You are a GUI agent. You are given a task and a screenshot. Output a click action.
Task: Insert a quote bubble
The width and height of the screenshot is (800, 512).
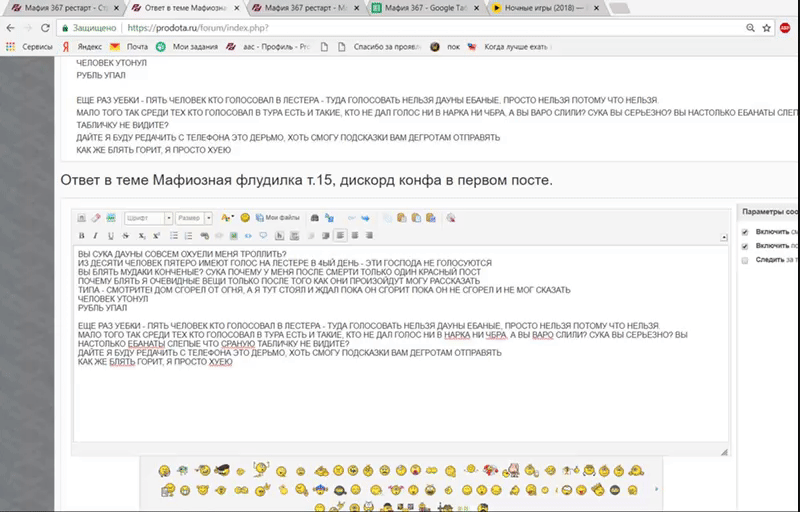click(263, 236)
